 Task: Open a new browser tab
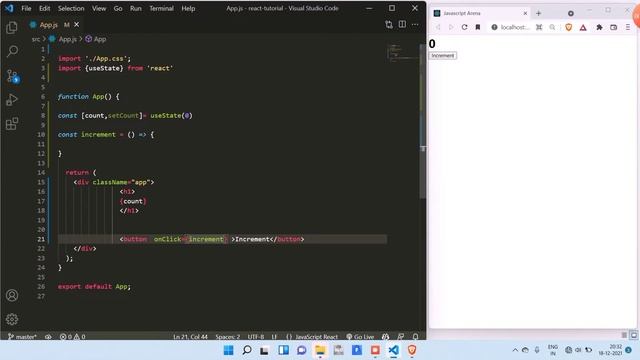tap(538, 13)
